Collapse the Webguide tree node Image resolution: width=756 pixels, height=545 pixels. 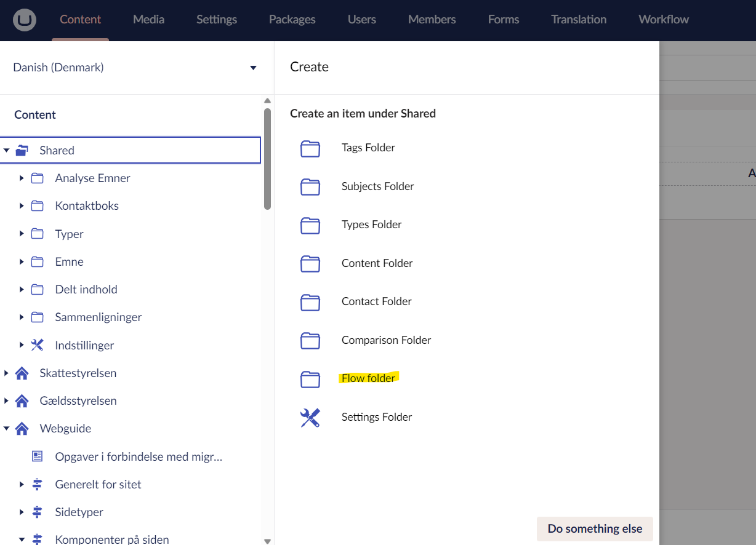click(6, 429)
